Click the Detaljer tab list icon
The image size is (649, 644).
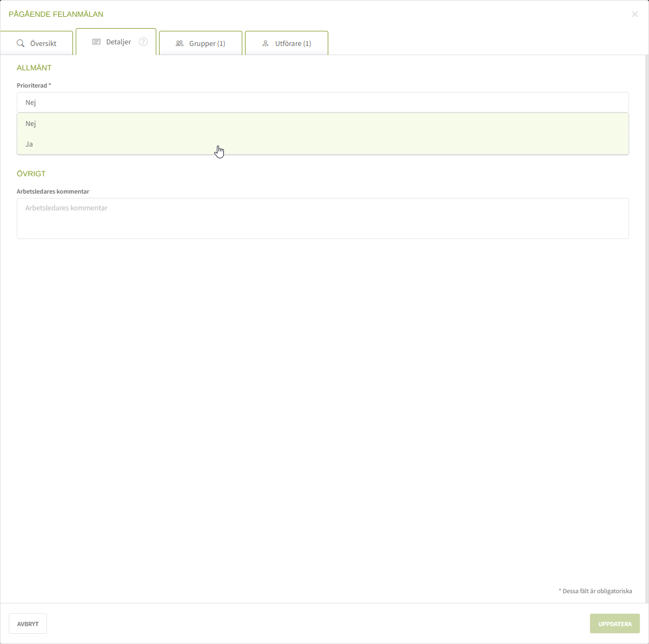point(96,42)
